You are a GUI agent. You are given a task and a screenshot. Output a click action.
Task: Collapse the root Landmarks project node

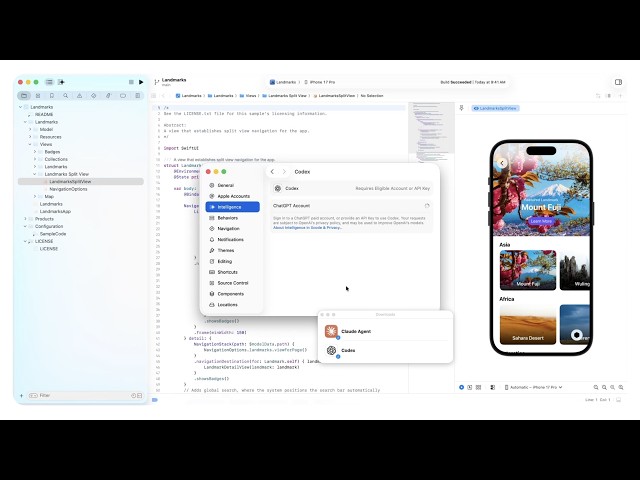(20, 107)
